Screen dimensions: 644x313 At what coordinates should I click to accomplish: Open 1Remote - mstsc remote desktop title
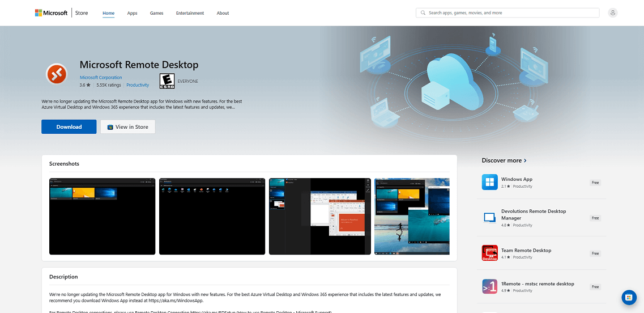538,284
